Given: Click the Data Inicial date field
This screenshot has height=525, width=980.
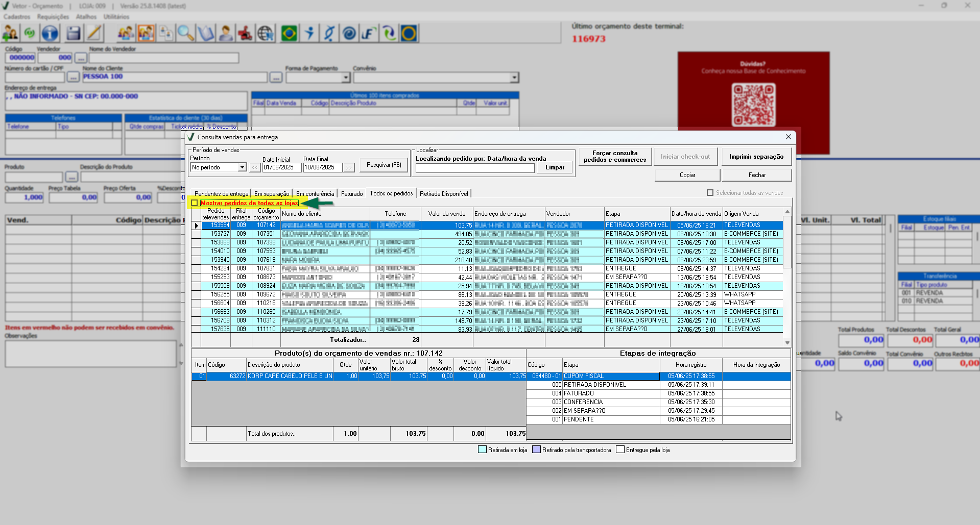Looking at the screenshot, I should tap(282, 167).
